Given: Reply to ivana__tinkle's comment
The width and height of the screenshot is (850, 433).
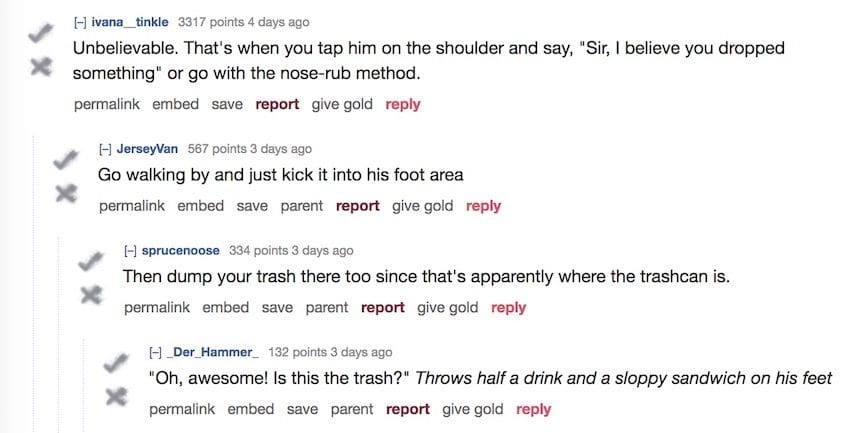Looking at the screenshot, I should click(x=402, y=104).
